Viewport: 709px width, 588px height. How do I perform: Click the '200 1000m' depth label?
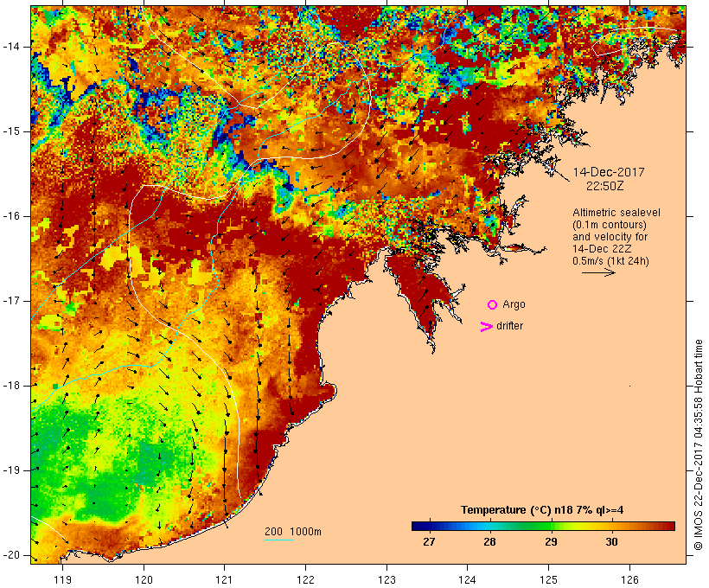293,532
